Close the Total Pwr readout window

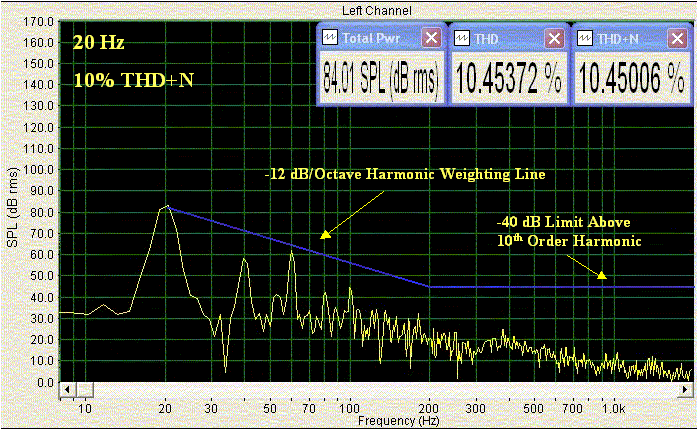tap(431, 38)
